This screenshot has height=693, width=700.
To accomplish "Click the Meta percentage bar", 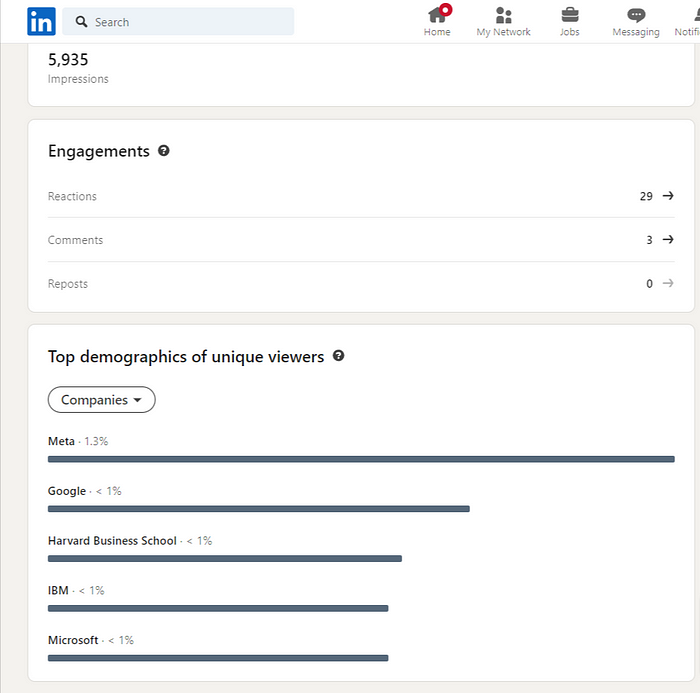I will click(361, 459).
